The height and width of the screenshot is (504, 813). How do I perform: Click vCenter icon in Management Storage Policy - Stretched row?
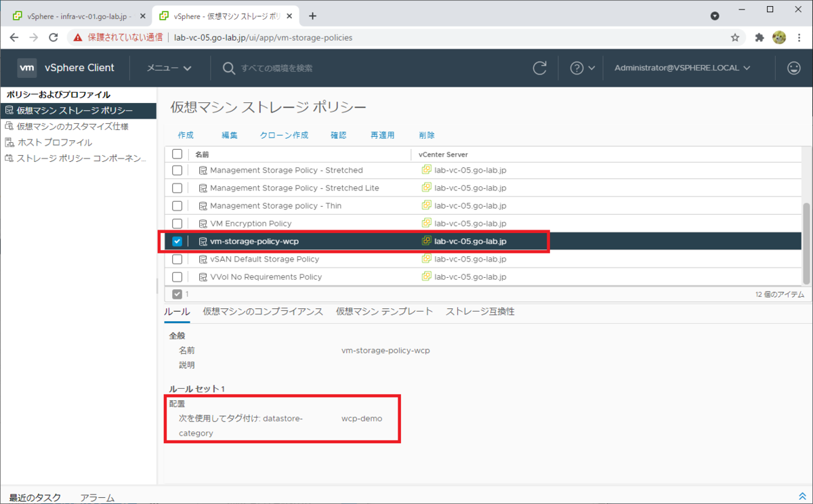(x=427, y=169)
